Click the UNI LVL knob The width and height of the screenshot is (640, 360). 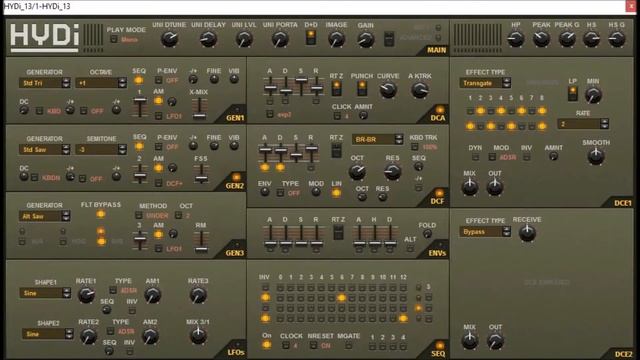click(x=244, y=39)
